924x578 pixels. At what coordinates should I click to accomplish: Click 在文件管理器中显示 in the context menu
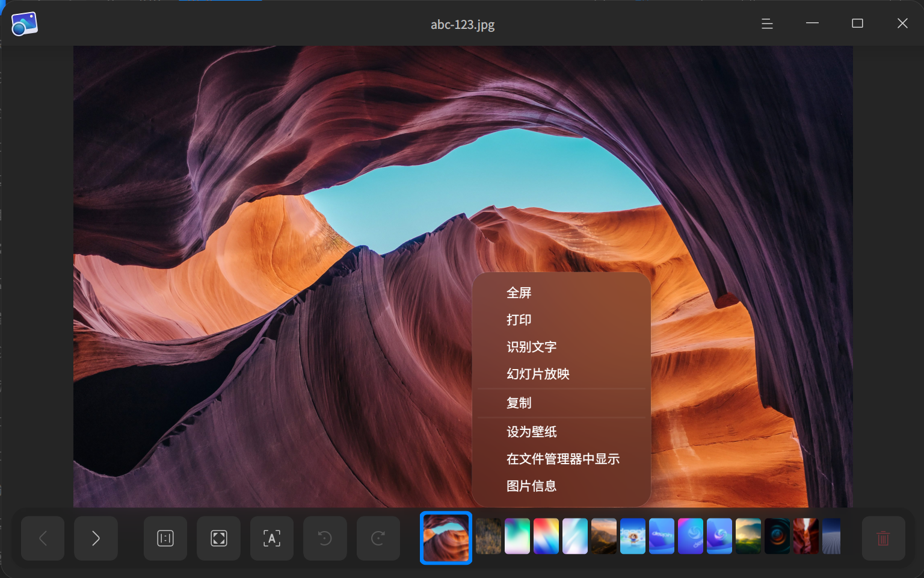(561, 459)
